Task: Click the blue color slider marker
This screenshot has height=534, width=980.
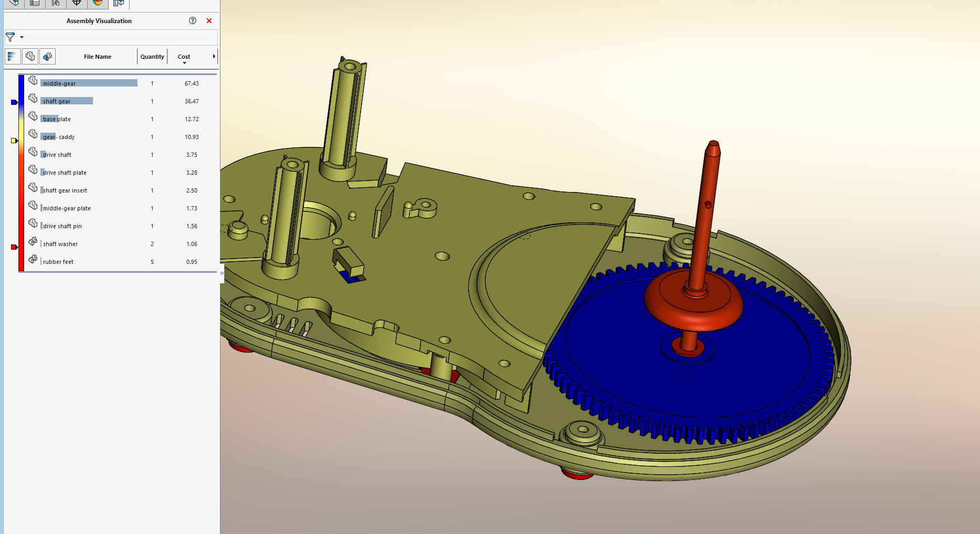Action: [14, 102]
